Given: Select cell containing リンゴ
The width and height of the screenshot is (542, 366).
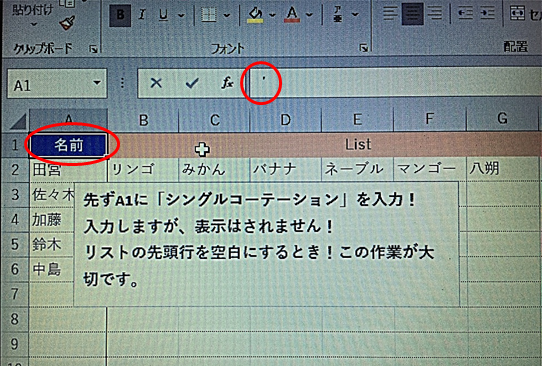Looking at the screenshot, I should 143,169.
